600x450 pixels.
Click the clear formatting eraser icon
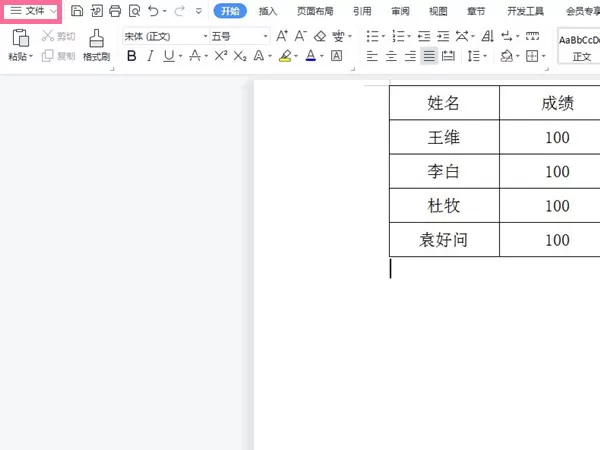320,36
